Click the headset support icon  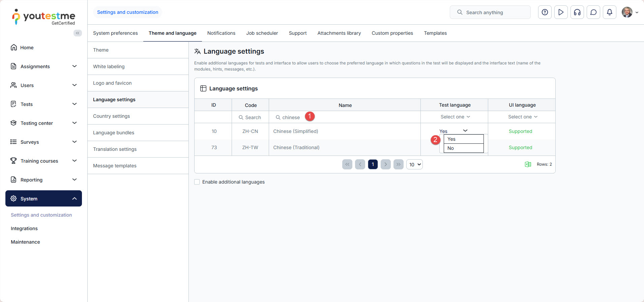tap(577, 12)
